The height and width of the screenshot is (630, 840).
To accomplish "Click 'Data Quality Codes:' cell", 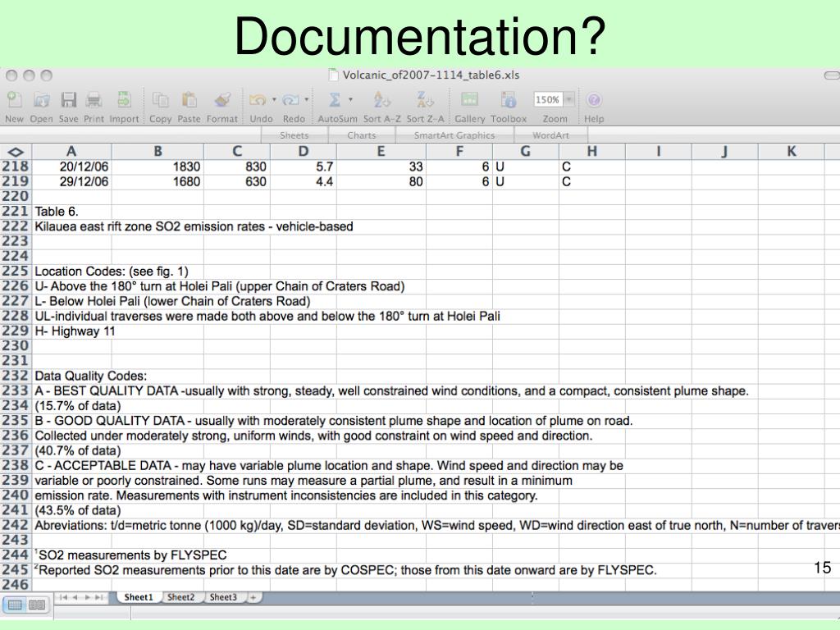I will click(90, 376).
